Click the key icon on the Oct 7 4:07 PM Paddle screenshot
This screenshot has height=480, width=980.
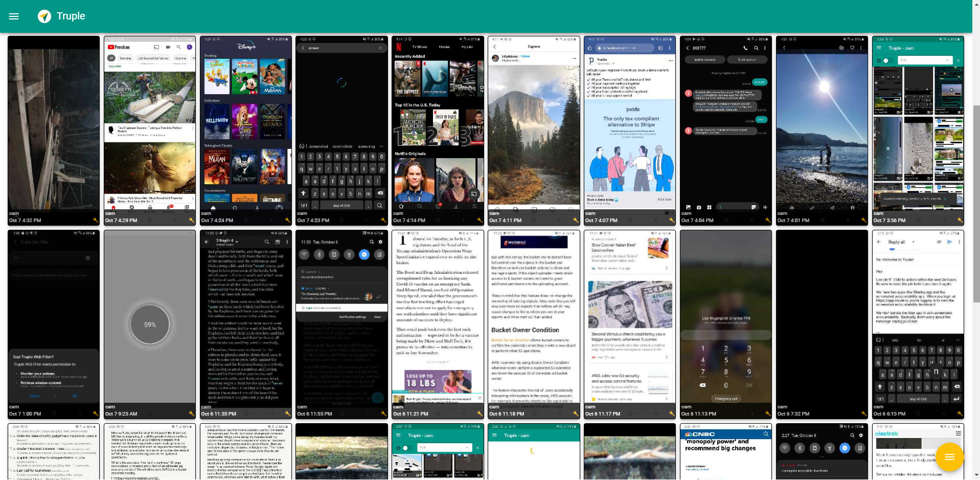tap(672, 220)
